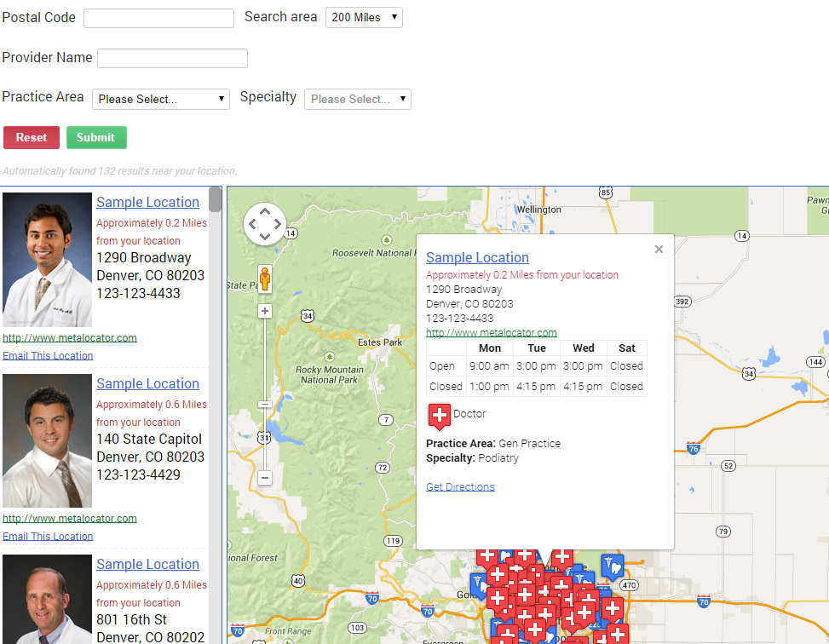Open metalocator.com link under the 140 State Capitol listing

point(70,519)
